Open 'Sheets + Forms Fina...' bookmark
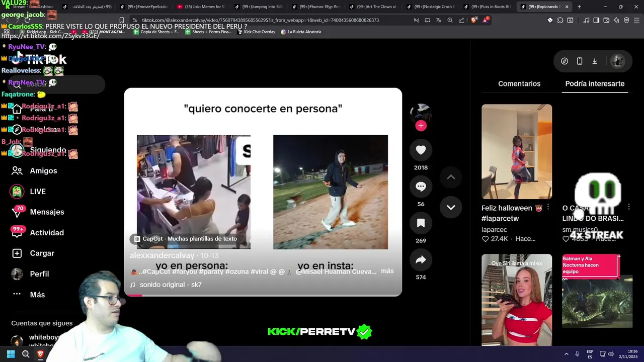The width and height of the screenshot is (644, 362). coord(208,32)
